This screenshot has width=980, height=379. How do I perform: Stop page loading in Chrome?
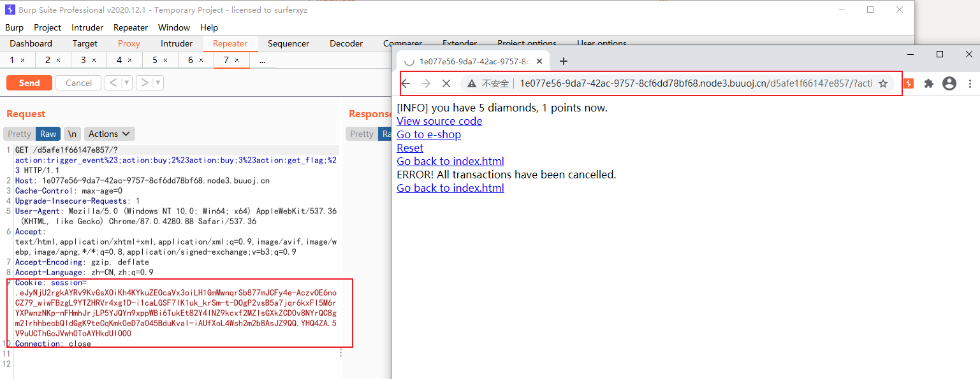[x=446, y=83]
